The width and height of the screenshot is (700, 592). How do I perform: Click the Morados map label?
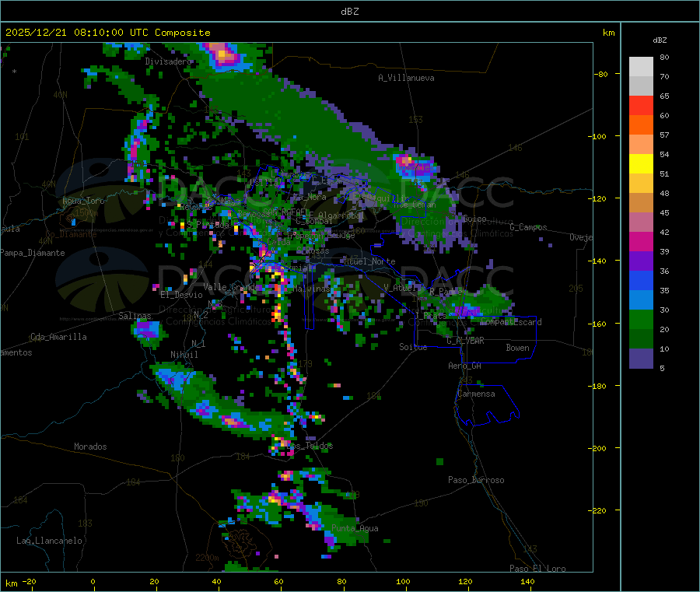[90, 447]
